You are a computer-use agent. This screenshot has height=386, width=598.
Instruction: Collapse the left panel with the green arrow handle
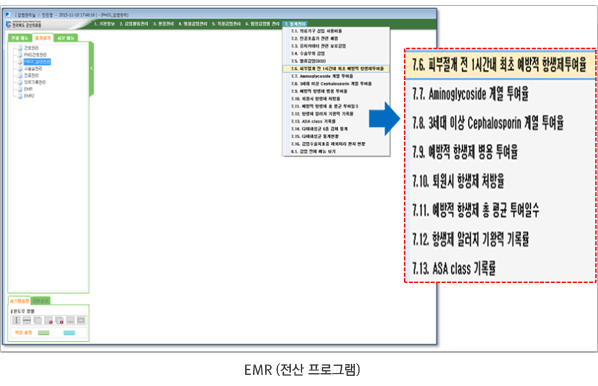[x=92, y=69]
